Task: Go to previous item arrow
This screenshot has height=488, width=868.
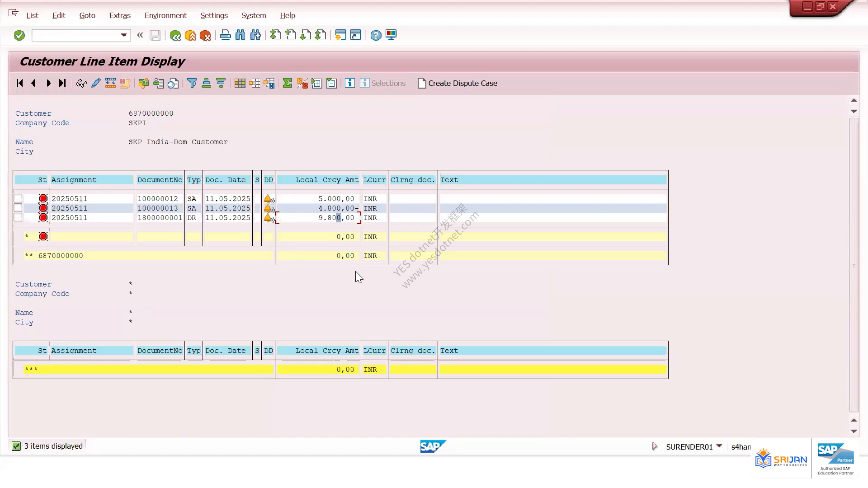Action: 33,83
